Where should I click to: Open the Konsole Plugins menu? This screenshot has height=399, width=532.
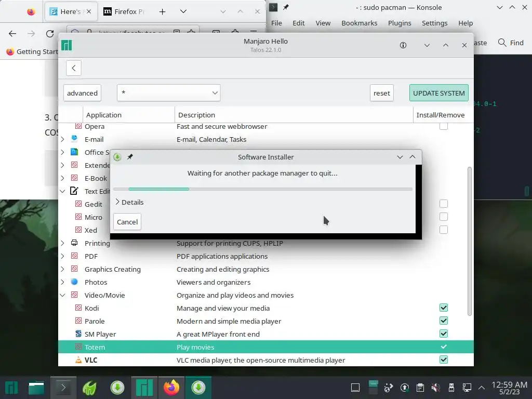click(x=400, y=23)
